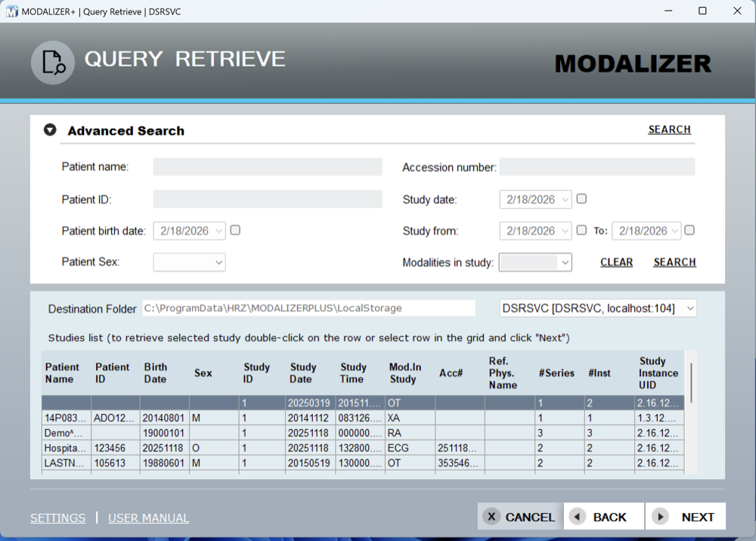Click the Next arrow icon

pyautogui.click(x=660, y=517)
